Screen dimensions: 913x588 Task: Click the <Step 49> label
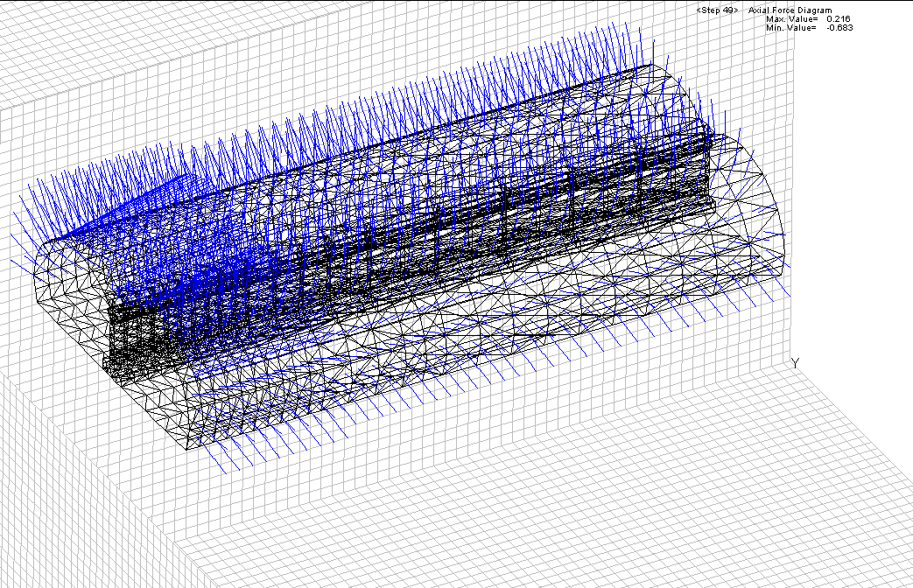point(717,10)
